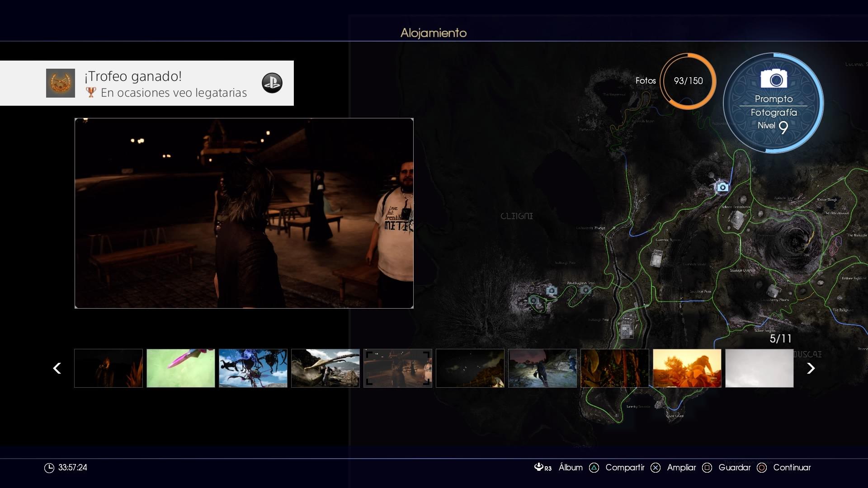Screen dimensions: 868x488
Task: Advance photos with right chevron arrow
Action: pos(811,368)
